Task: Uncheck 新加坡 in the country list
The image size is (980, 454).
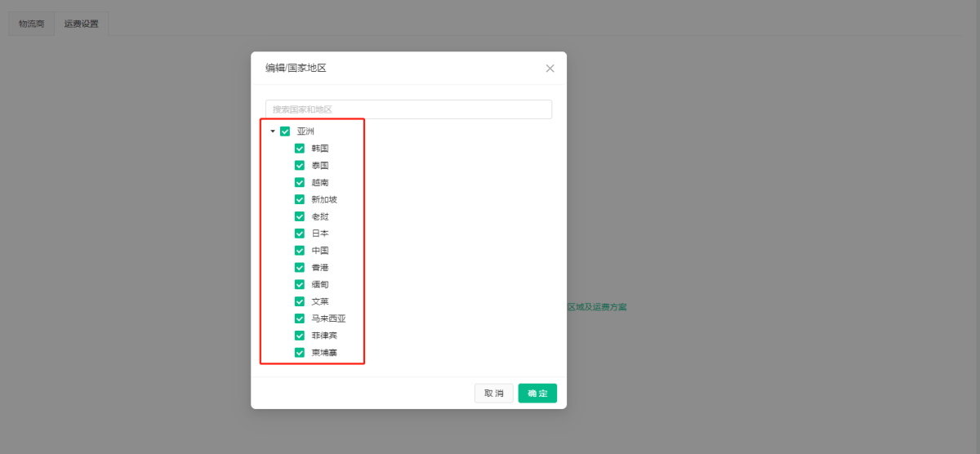Action: click(300, 200)
